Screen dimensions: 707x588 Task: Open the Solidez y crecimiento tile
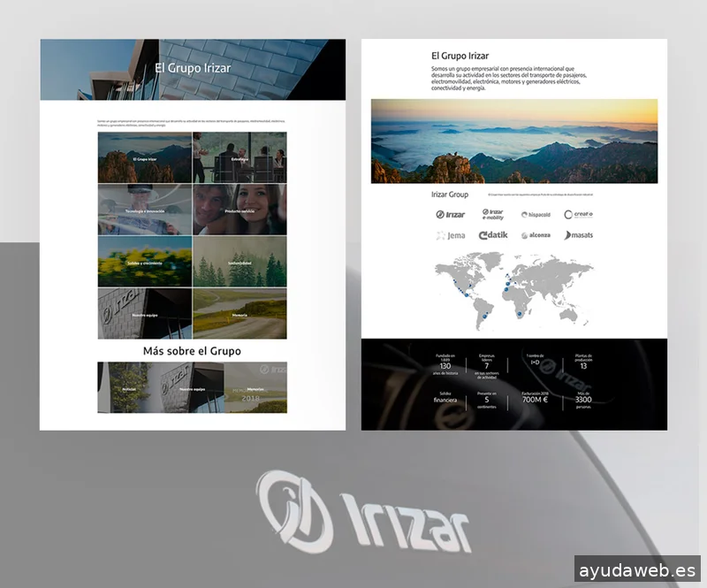[145, 262]
